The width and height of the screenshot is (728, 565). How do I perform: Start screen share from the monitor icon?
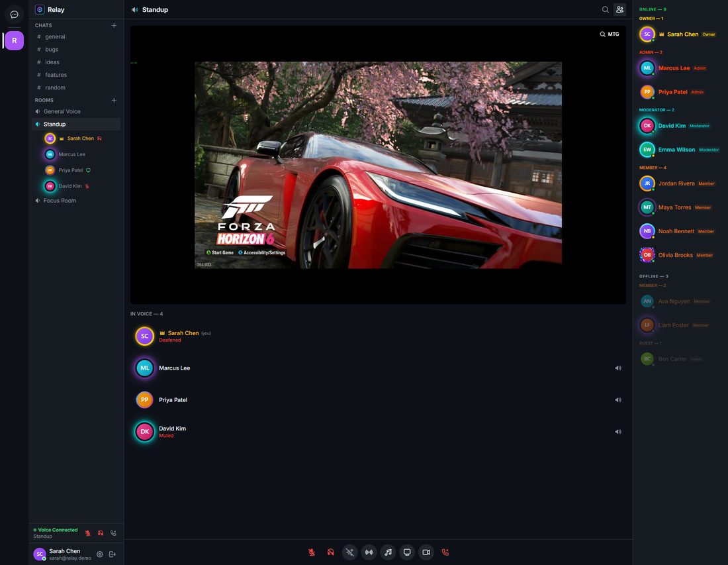[x=407, y=552]
